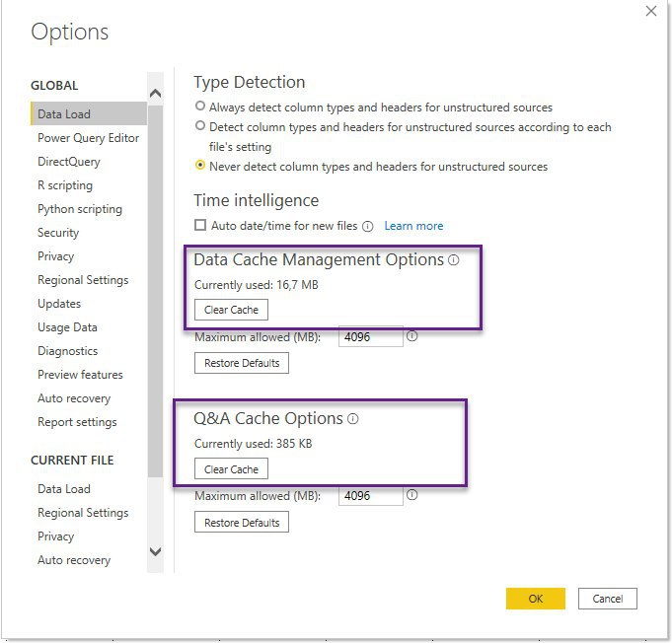The height and width of the screenshot is (643, 672).
Task: Select Never detect column types radio button
Action: coord(201,166)
